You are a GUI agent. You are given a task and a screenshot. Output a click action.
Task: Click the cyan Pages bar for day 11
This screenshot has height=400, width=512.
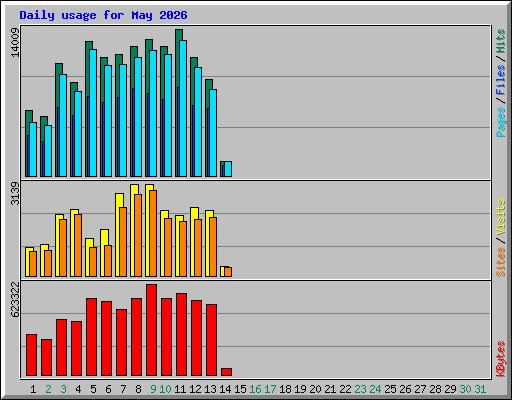click(x=183, y=108)
